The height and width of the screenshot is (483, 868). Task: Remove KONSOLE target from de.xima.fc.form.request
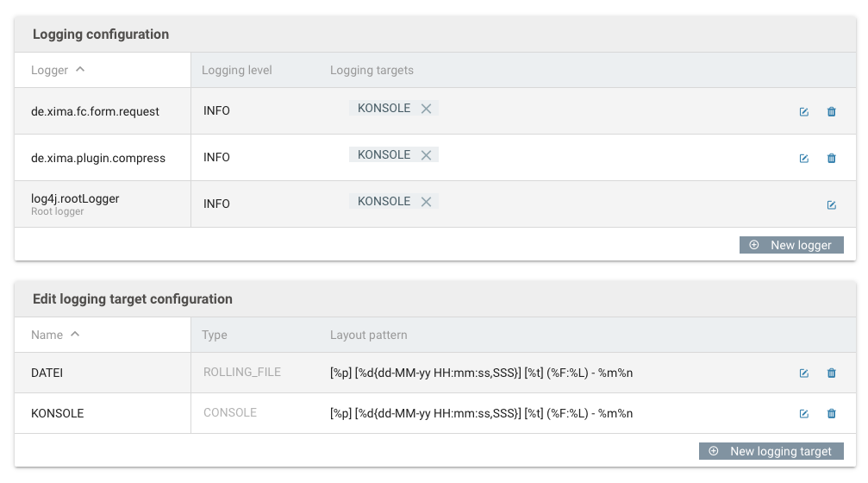click(426, 109)
